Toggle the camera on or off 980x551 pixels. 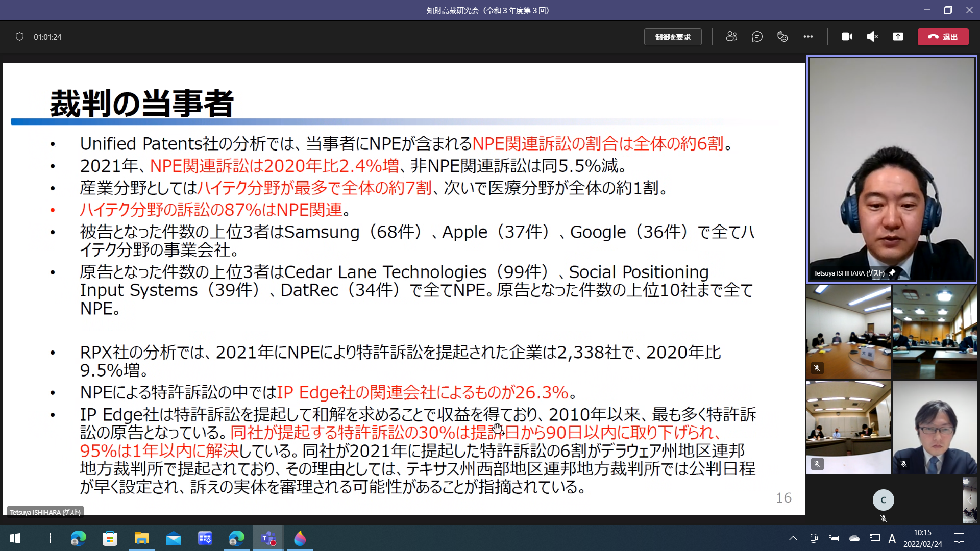(x=847, y=37)
